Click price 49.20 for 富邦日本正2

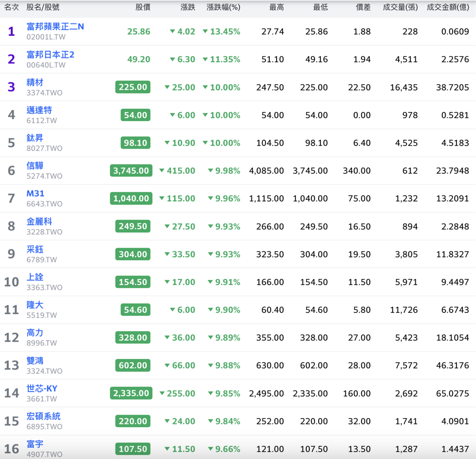[139, 60]
